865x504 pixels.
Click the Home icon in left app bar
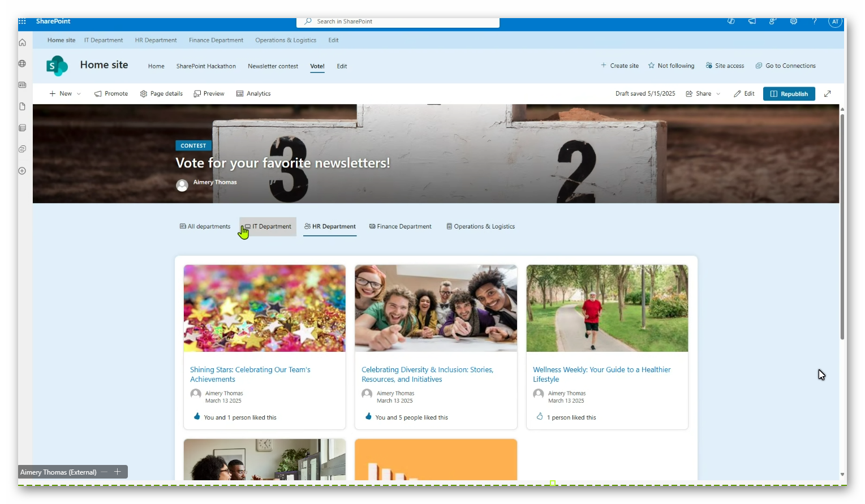22,42
